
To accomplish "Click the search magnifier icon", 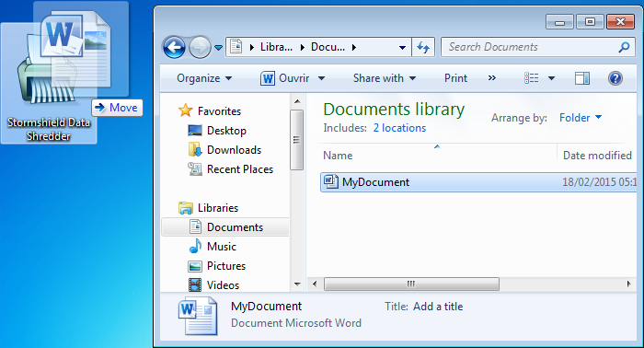I will pyautogui.click(x=624, y=47).
